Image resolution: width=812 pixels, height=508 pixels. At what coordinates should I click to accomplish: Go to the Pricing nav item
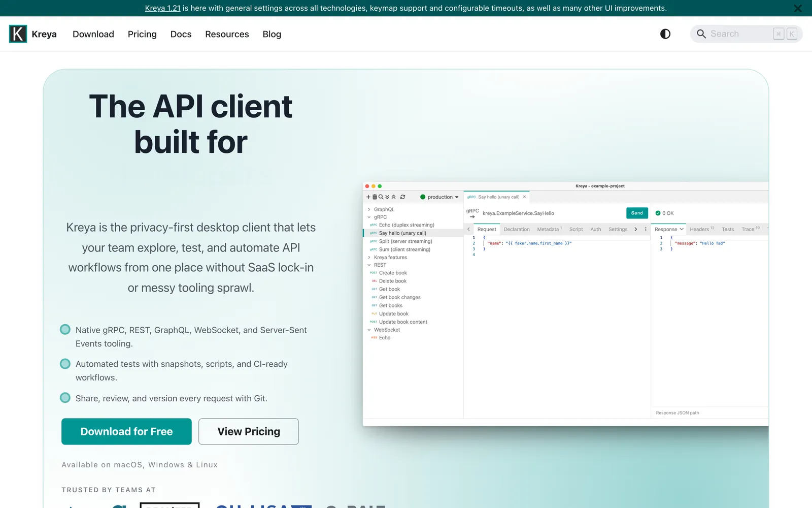[x=142, y=34]
